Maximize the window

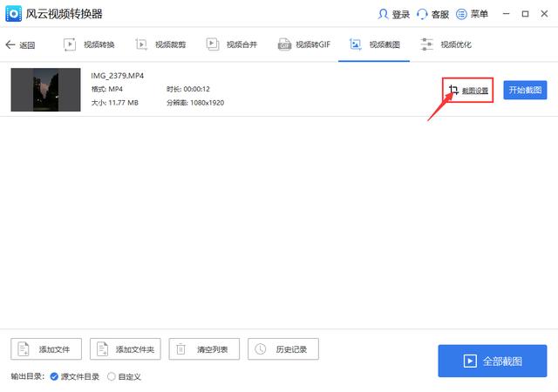525,14
